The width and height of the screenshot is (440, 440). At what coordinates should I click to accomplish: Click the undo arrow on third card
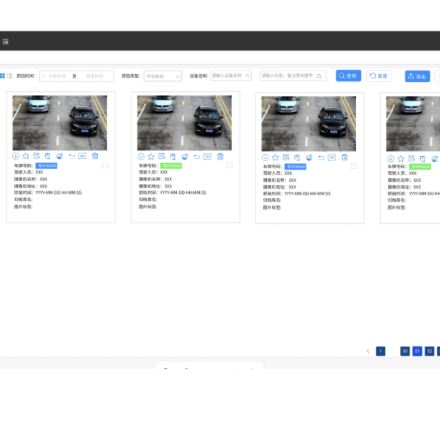coord(321,158)
